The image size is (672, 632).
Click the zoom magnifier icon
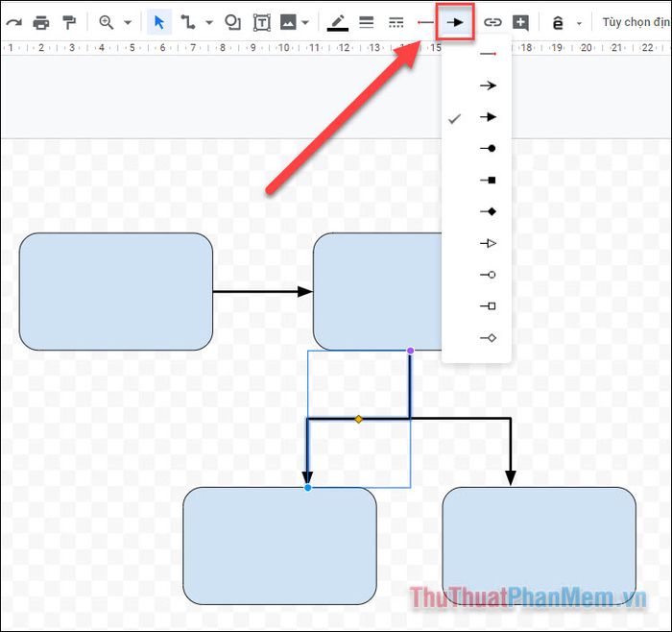106,22
